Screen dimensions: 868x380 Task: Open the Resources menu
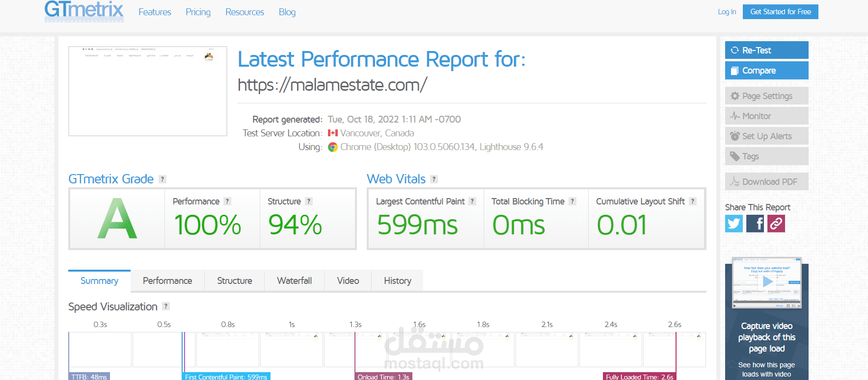(245, 12)
